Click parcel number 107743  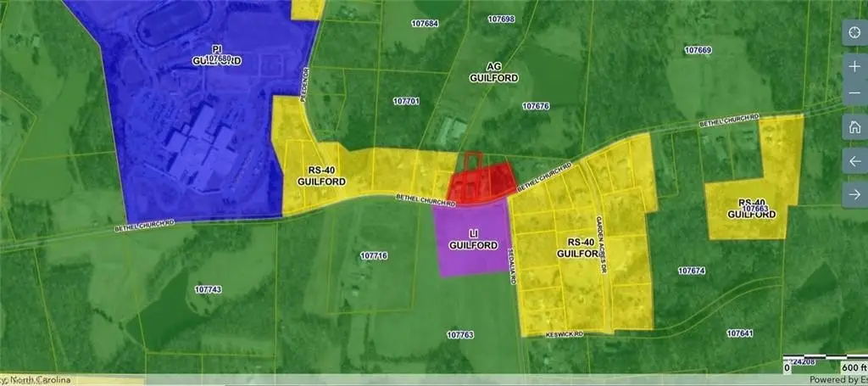[208, 289]
